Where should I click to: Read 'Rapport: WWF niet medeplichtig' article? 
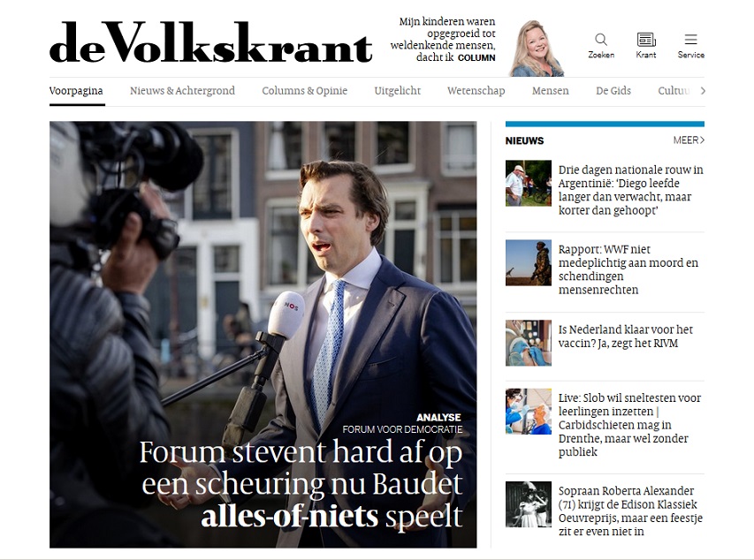[628, 269]
